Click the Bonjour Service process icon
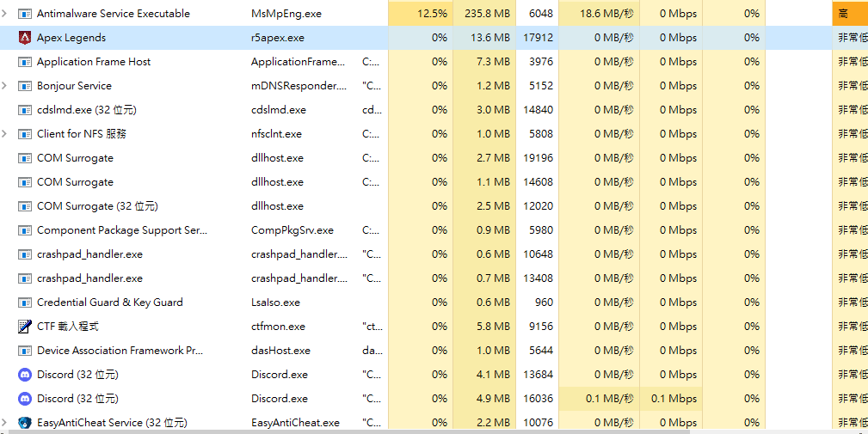Image resolution: width=868 pixels, height=434 pixels. pos(25,86)
